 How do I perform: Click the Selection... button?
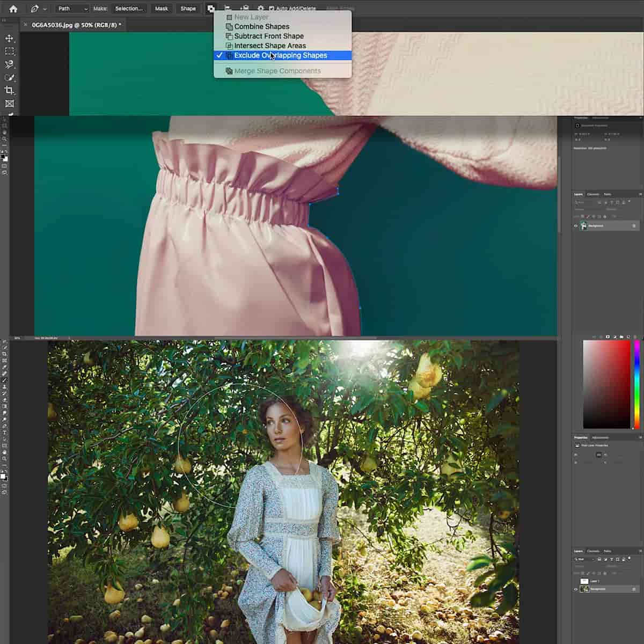129,9
